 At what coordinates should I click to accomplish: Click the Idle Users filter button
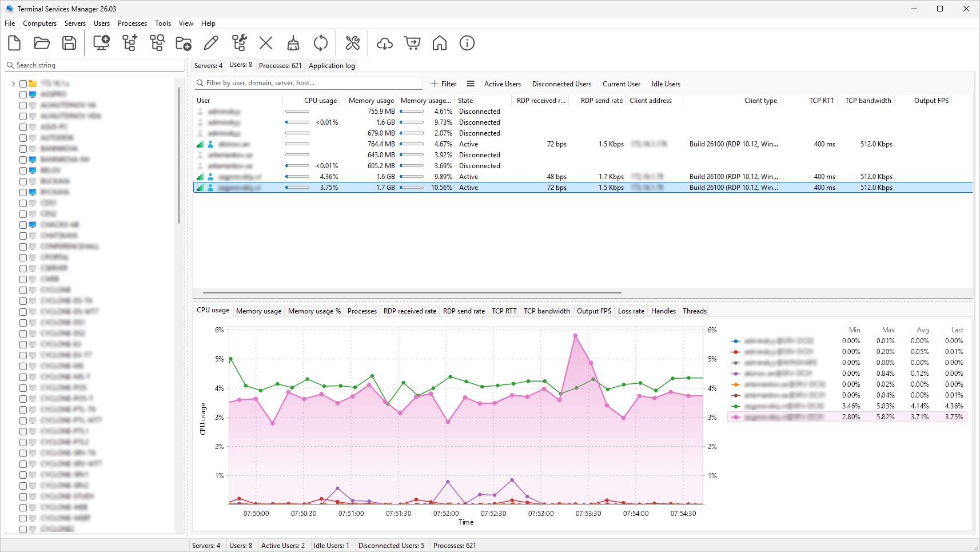[x=666, y=84]
